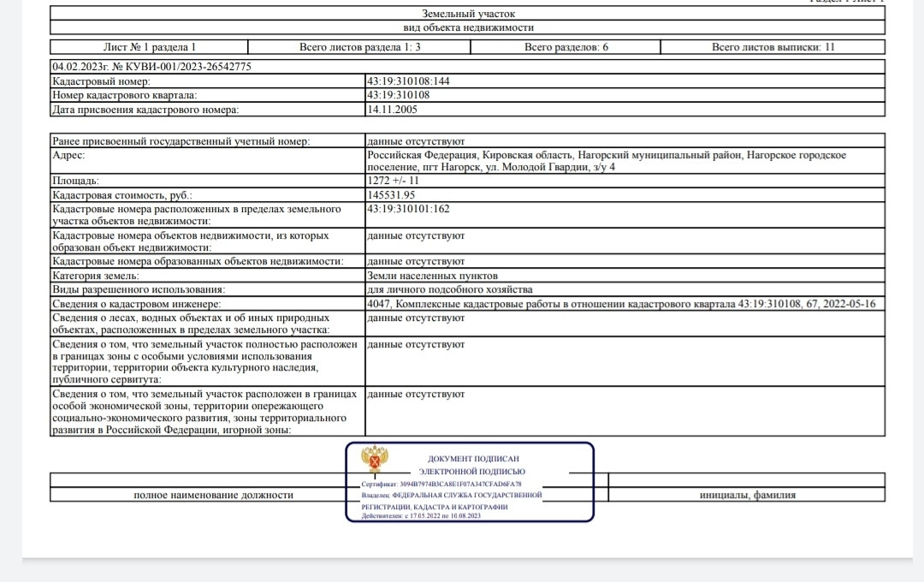Image resolution: width=924 pixels, height=582 pixels.
Task: Click 'инициалы, фамилия' caption
Action: point(747,496)
